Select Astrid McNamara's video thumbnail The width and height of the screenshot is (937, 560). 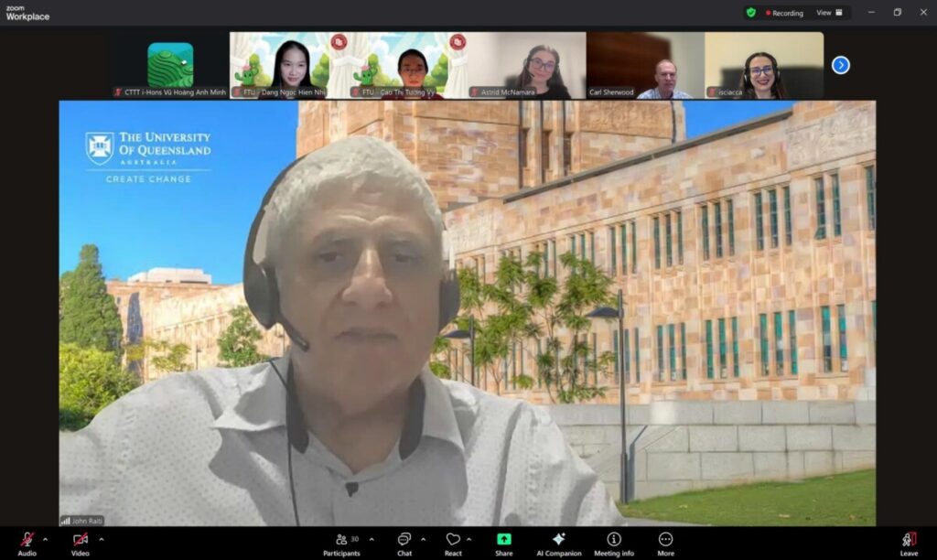pyautogui.click(x=526, y=65)
